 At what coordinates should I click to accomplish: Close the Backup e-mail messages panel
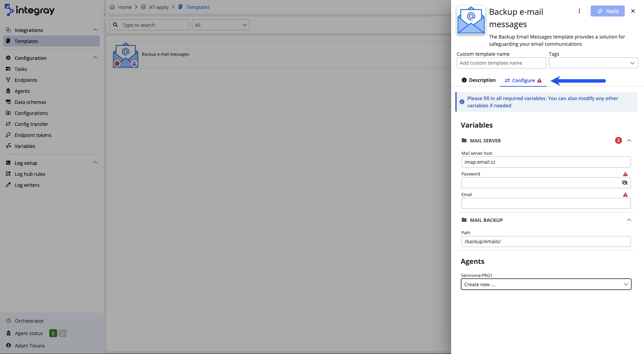pos(633,11)
